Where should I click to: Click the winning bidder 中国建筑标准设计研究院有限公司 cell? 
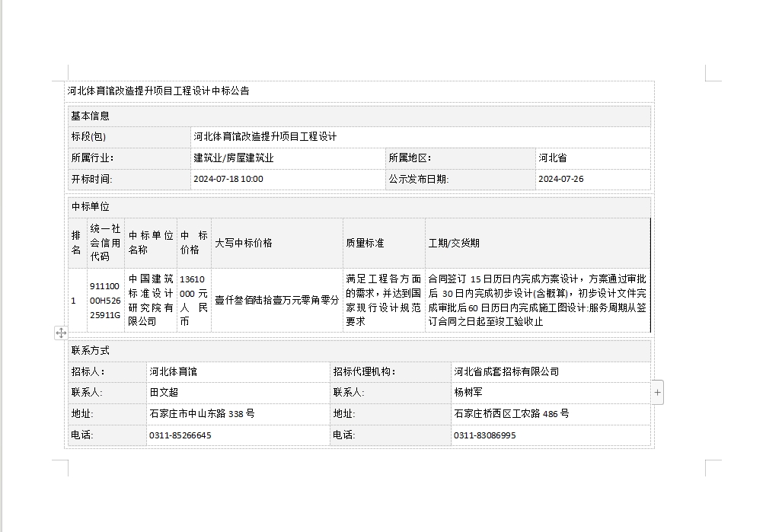pyautogui.click(x=150, y=300)
